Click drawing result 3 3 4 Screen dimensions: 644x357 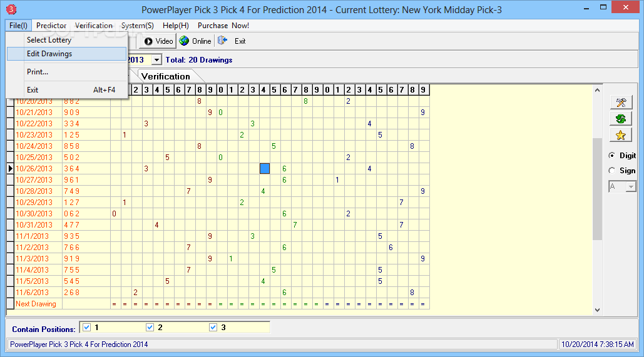(71, 124)
